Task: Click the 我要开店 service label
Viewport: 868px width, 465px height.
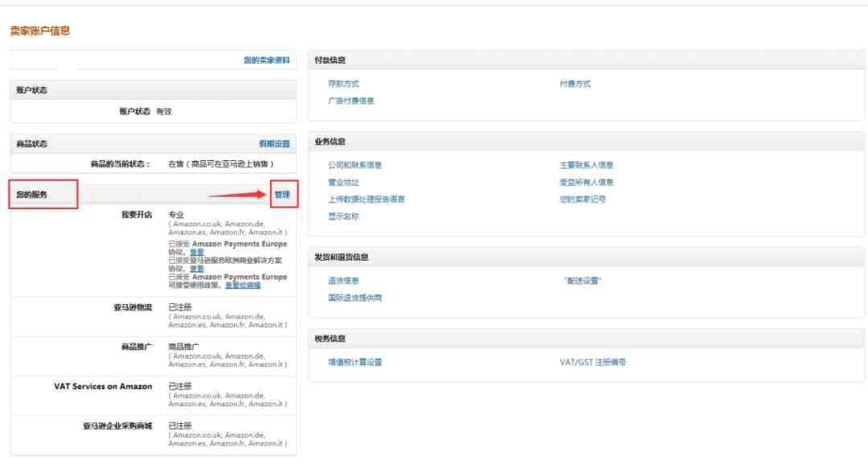Action: click(x=137, y=215)
